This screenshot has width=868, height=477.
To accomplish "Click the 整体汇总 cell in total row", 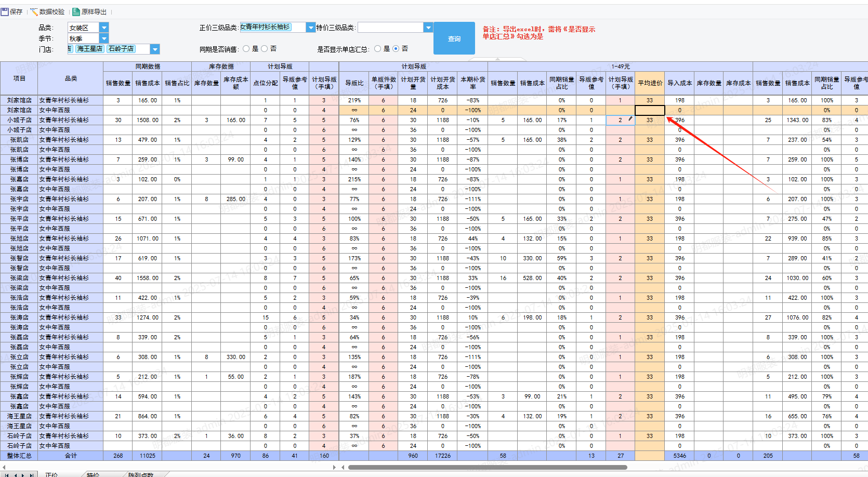I will pos(19,456).
